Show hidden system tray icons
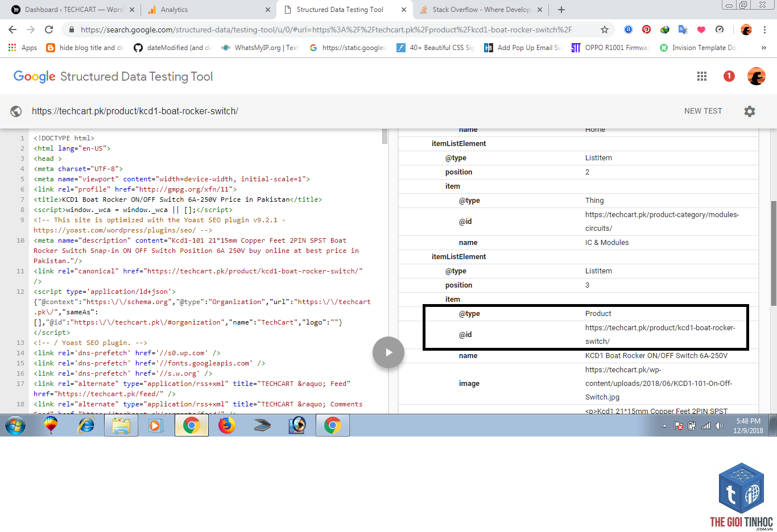 [x=664, y=426]
